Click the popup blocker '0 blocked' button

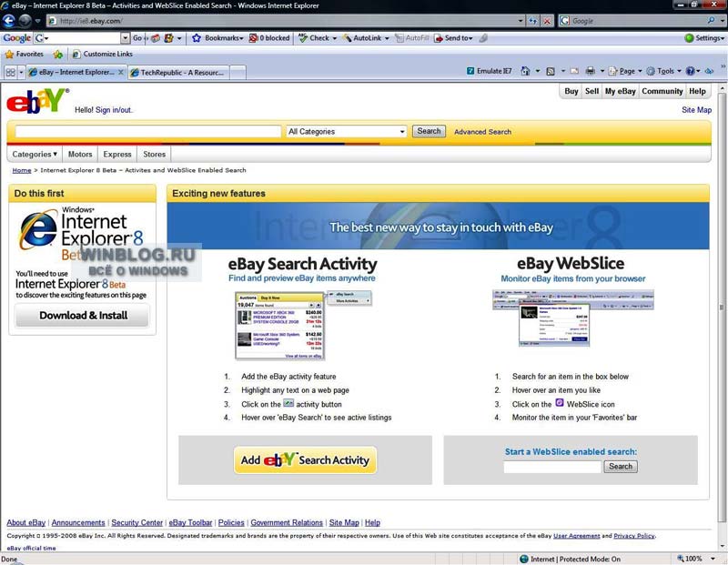click(269, 38)
